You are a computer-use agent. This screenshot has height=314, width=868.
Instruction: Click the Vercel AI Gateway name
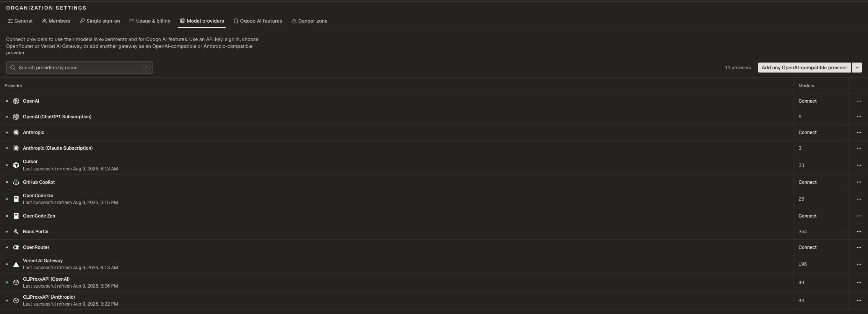(43, 261)
